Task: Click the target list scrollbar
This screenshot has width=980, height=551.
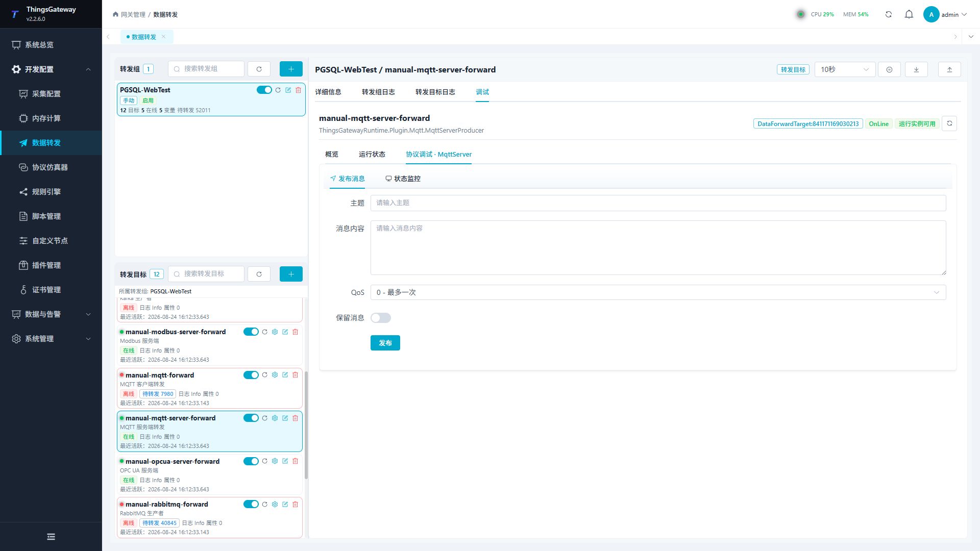Action: (x=306, y=425)
